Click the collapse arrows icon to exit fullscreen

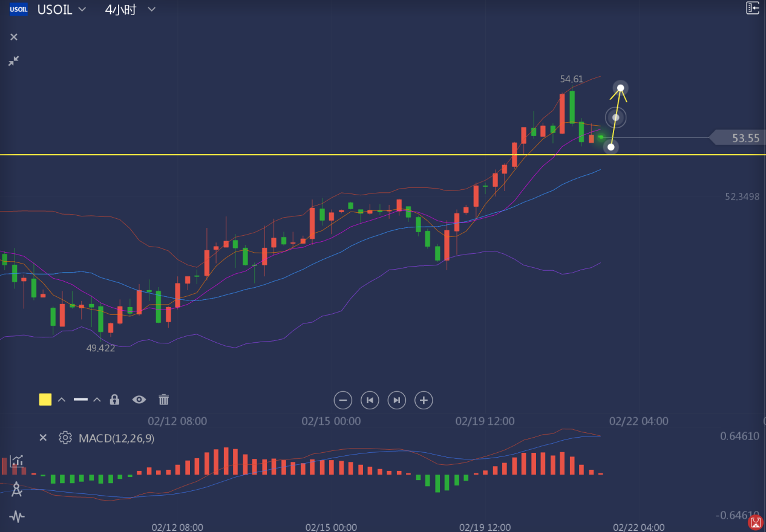[x=13, y=61]
